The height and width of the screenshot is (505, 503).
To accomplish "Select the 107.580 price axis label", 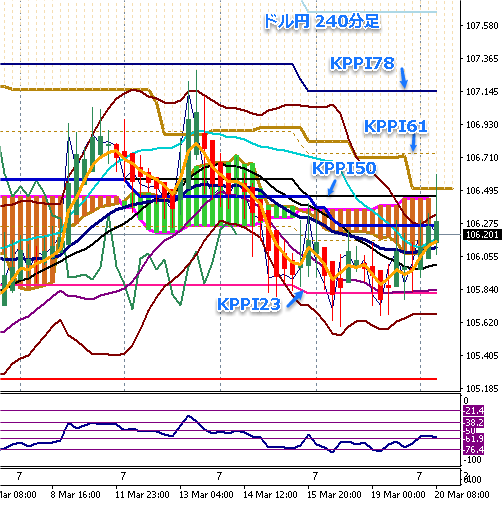I will point(482,26).
